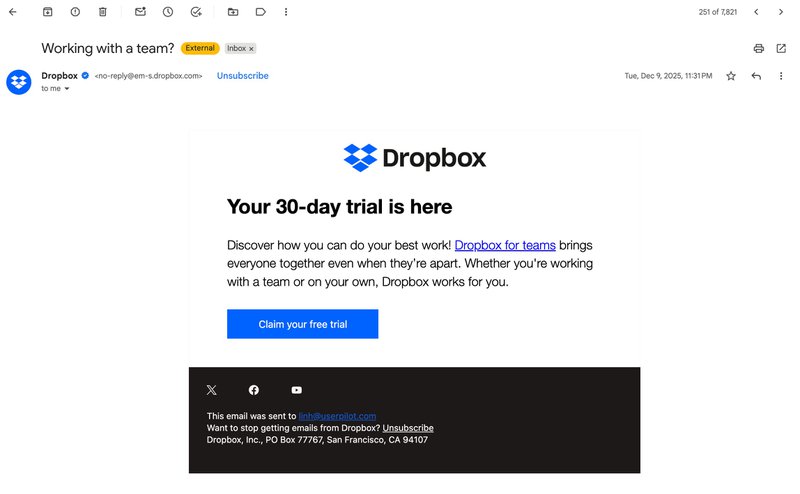Click sender name Dropbox

point(59,76)
